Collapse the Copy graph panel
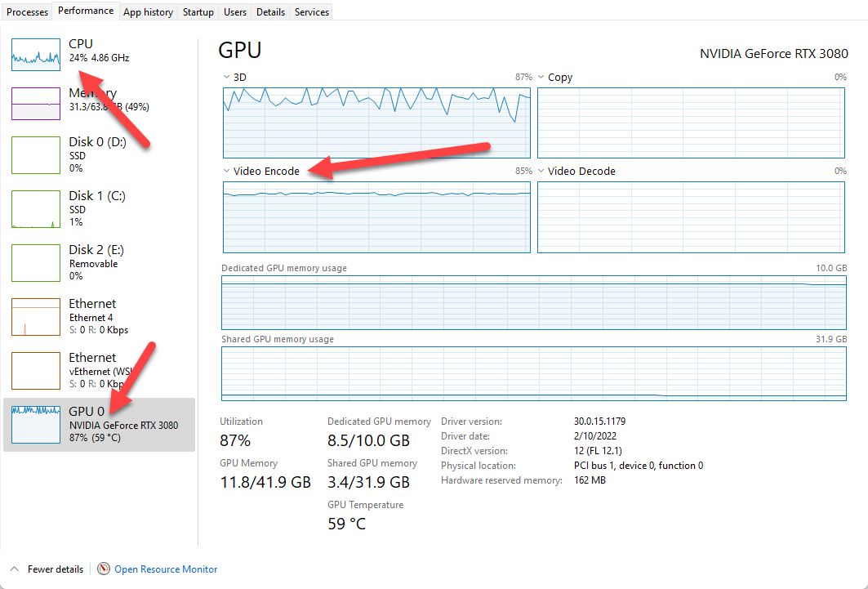Screen dimensions: 868x589 tap(541, 76)
